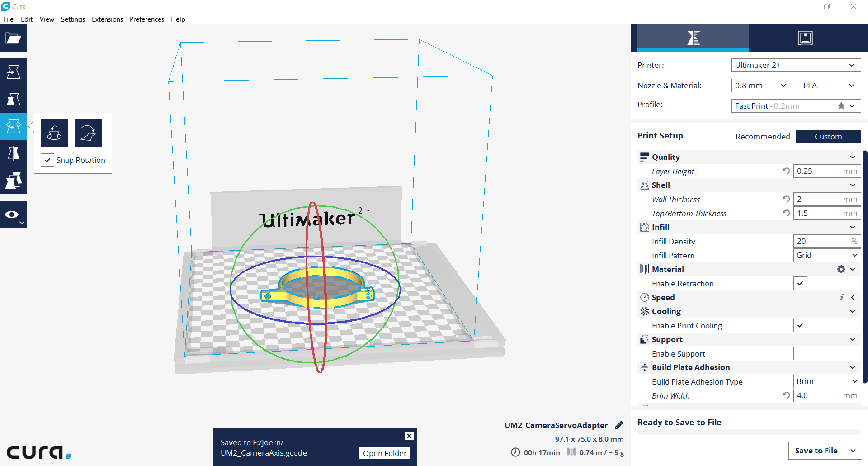Select the Per Model Settings tool

(x=14, y=181)
